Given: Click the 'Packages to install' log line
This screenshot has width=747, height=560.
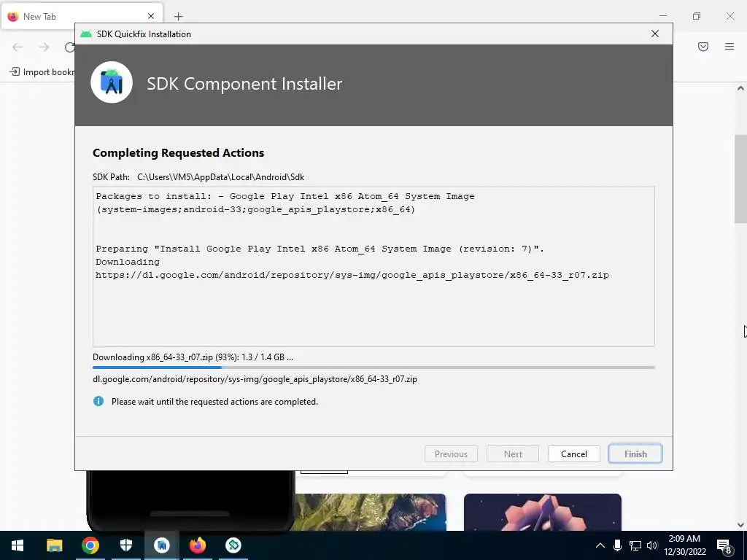Looking at the screenshot, I should click(285, 196).
